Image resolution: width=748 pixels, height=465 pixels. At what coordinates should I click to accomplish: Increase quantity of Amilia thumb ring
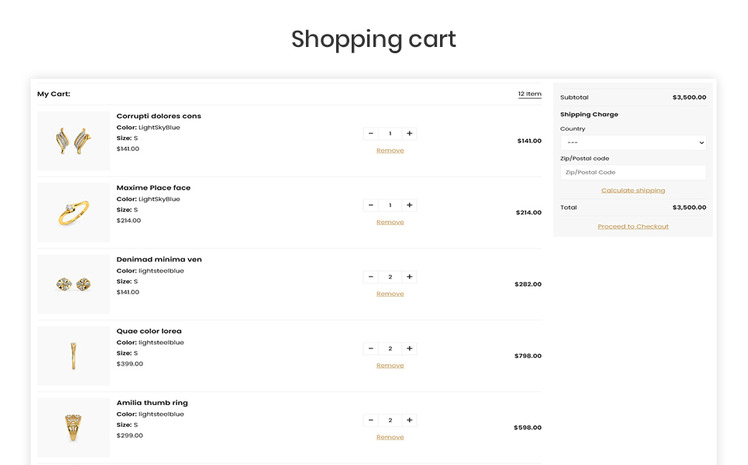tap(409, 420)
